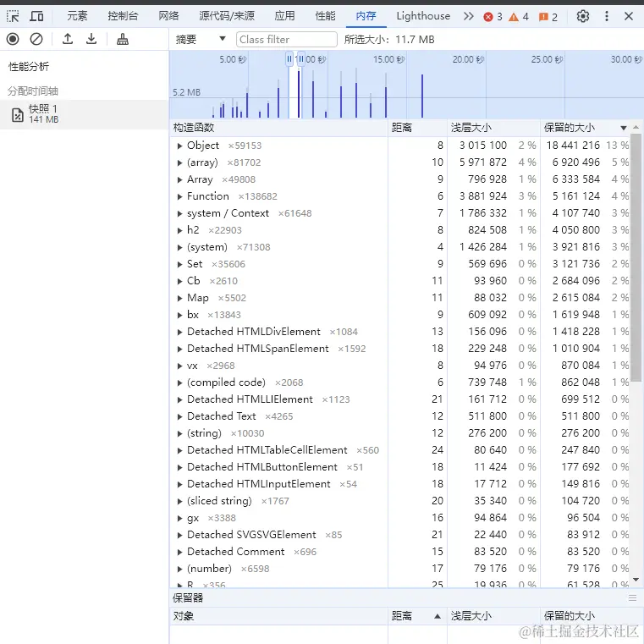Select the (number) constructor row
644x644 pixels.
tap(400, 569)
